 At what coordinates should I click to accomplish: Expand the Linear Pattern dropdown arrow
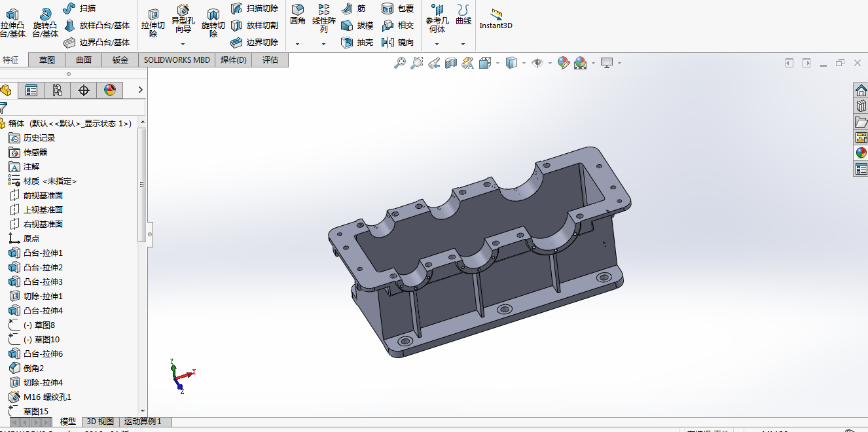(x=323, y=45)
